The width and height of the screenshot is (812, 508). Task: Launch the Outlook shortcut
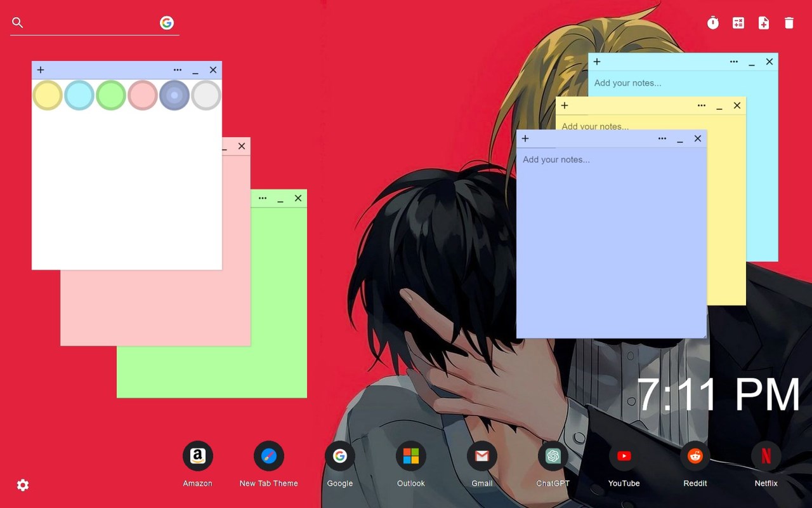tap(411, 456)
